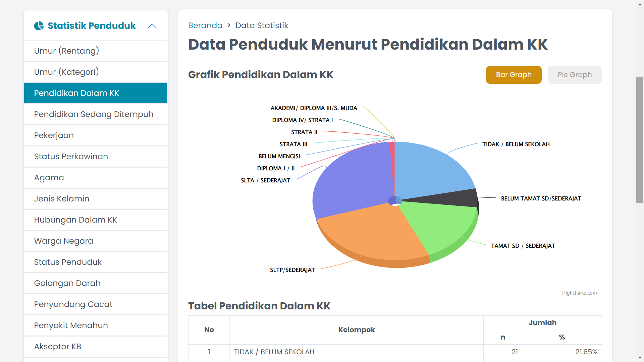The height and width of the screenshot is (362, 644).
Task: Open the Data Statistik breadcrumb item
Action: (x=262, y=25)
